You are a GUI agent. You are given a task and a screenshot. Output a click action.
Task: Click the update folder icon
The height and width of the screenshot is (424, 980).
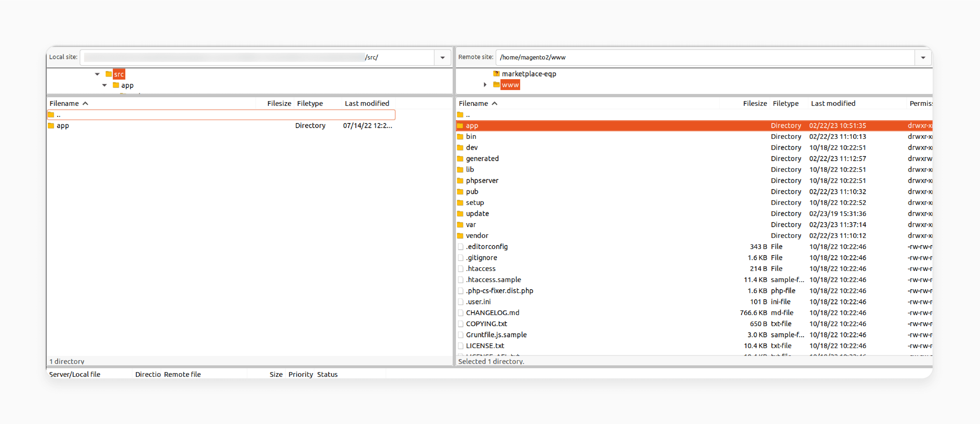click(x=460, y=214)
